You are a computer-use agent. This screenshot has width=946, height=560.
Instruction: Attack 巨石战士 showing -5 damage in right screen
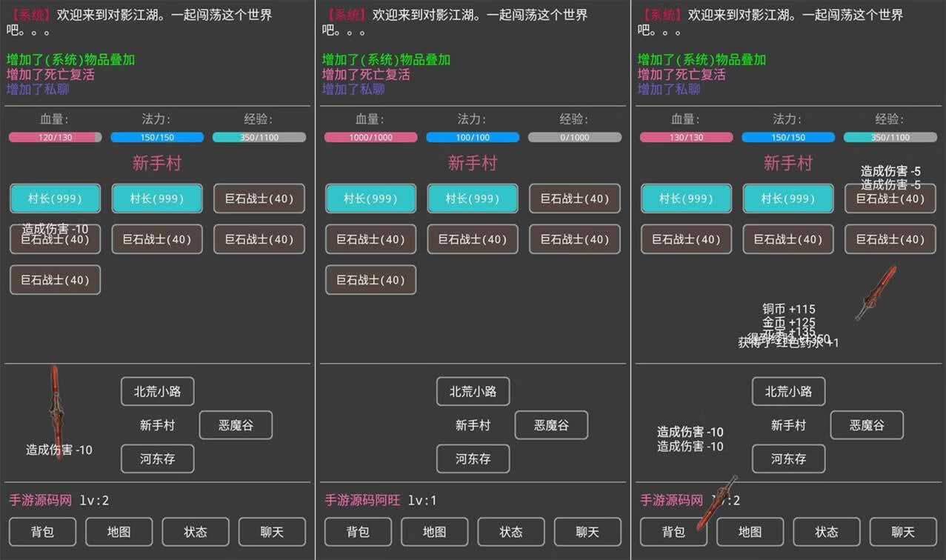click(x=890, y=199)
